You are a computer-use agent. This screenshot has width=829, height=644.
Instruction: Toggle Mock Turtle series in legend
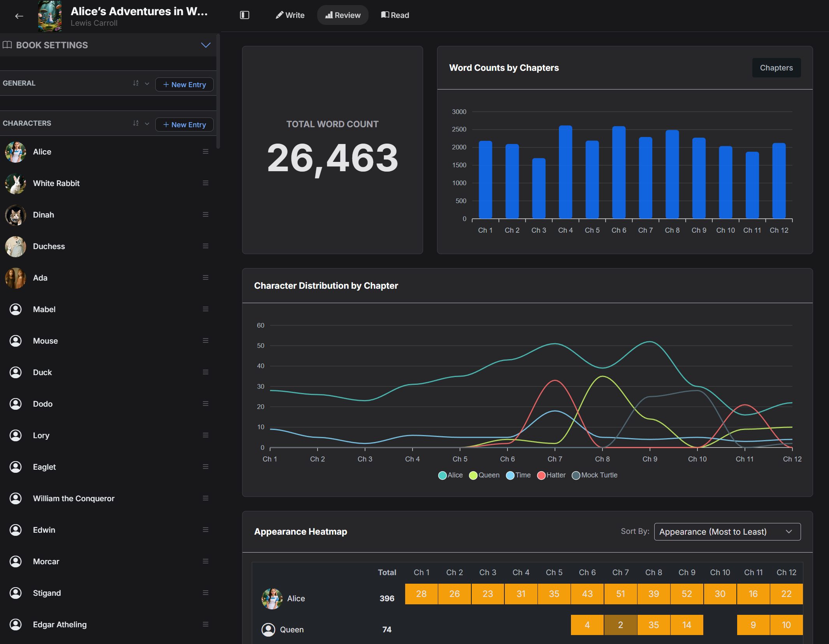[x=595, y=475]
